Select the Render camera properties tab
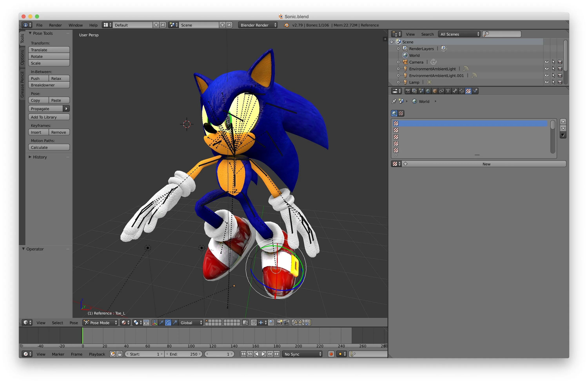Image resolution: width=588 pixels, height=383 pixels. tap(408, 91)
